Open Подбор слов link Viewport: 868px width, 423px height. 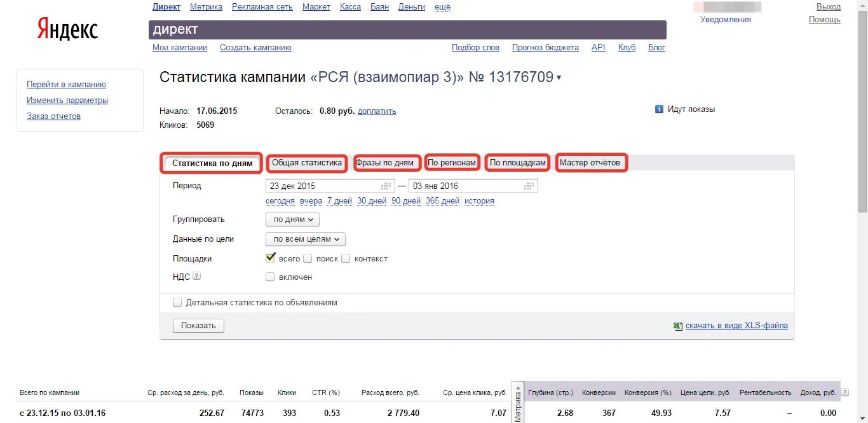pos(475,48)
